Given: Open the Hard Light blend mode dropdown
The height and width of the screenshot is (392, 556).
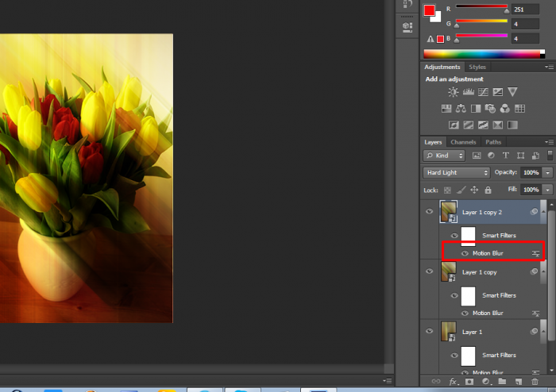Looking at the screenshot, I should [x=457, y=172].
